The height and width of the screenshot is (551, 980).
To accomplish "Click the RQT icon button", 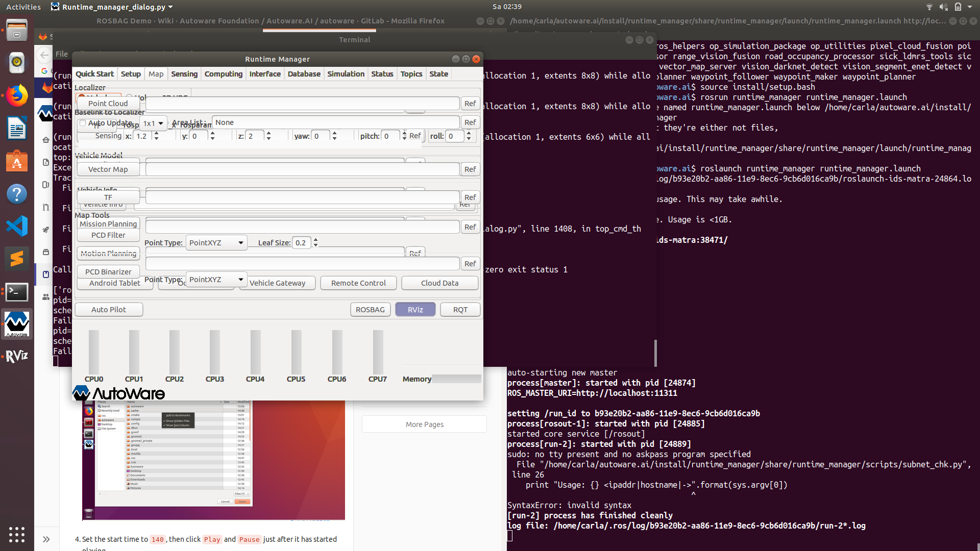I will click(460, 310).
